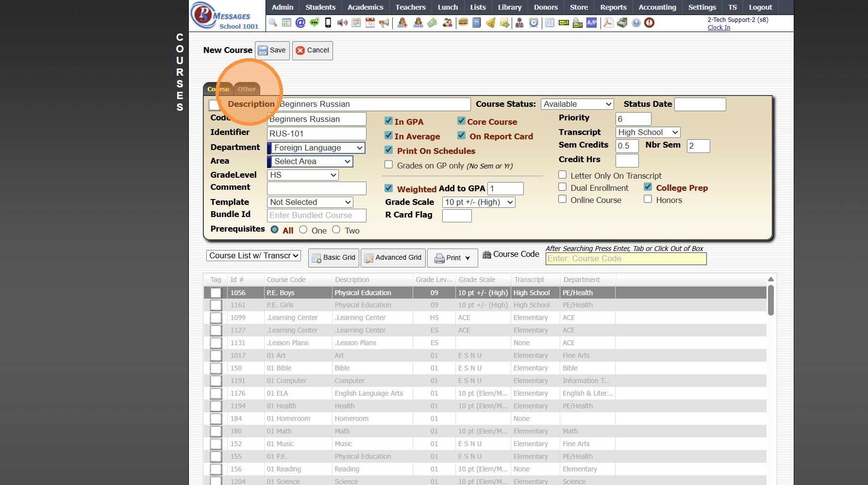Click the Clock In link
Screen dimensions: 868x485
[718, 28]
